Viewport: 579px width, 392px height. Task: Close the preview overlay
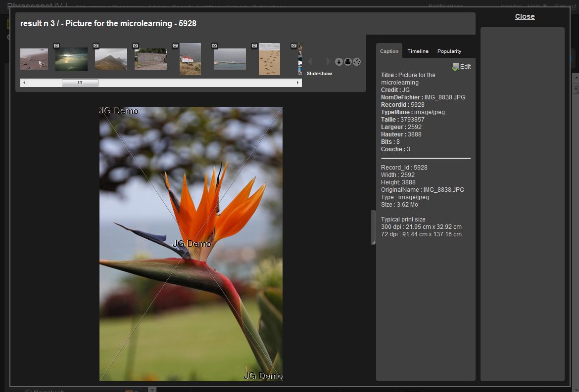point(525,16)
